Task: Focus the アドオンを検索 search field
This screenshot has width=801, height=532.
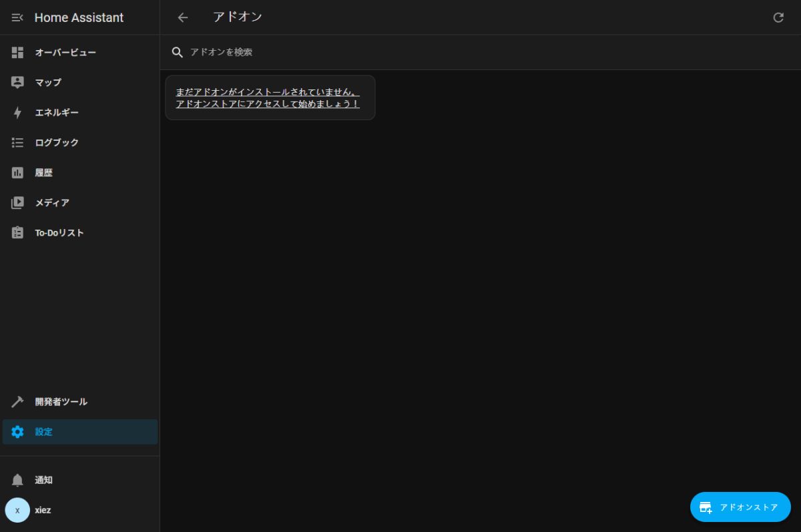Action: 481,52
